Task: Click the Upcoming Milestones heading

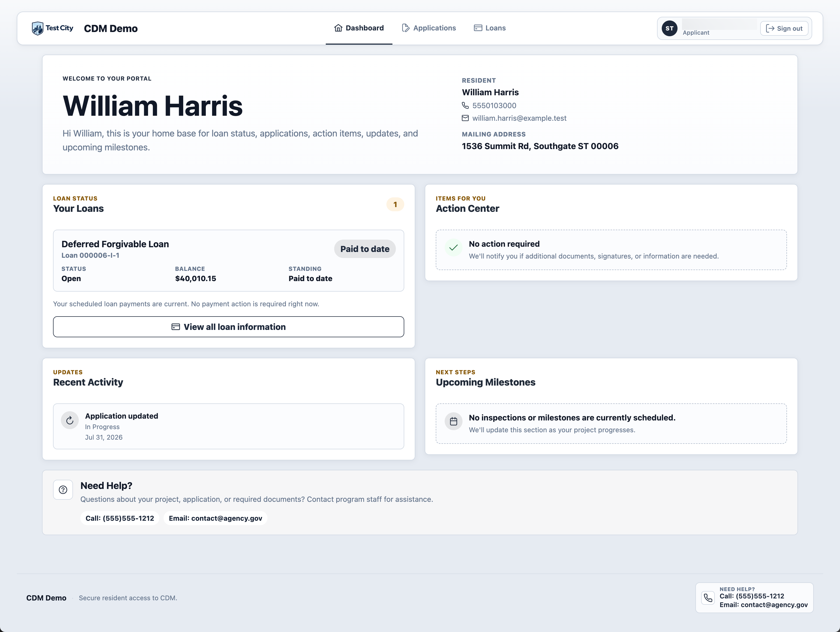Action: pyautogui.click(x=485, y=382)
